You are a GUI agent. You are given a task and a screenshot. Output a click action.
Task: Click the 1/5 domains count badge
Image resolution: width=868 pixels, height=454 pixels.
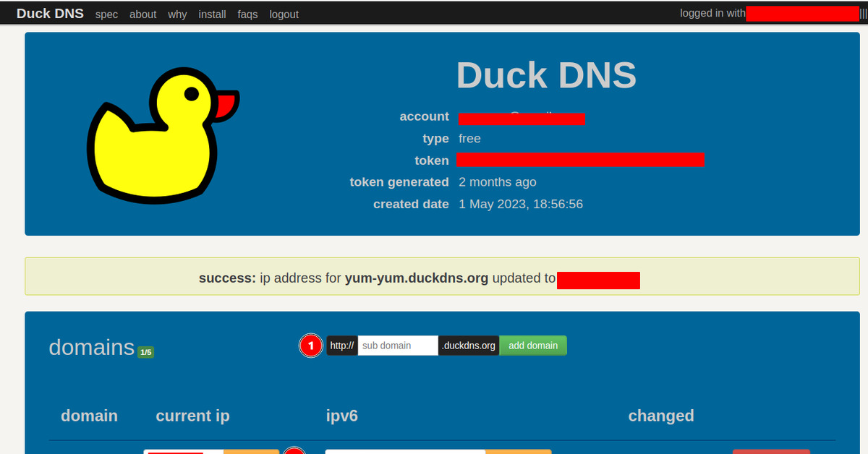(145, 353)
